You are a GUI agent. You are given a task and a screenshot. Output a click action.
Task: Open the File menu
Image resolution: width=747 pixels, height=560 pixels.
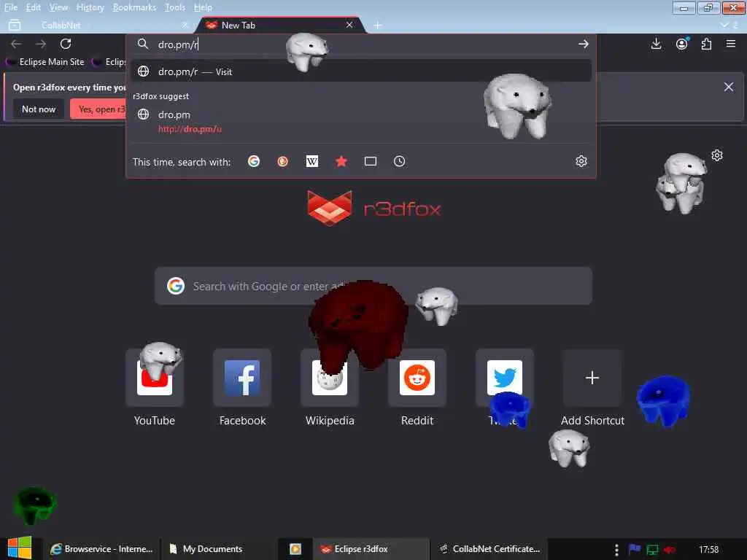coord(10,7)
